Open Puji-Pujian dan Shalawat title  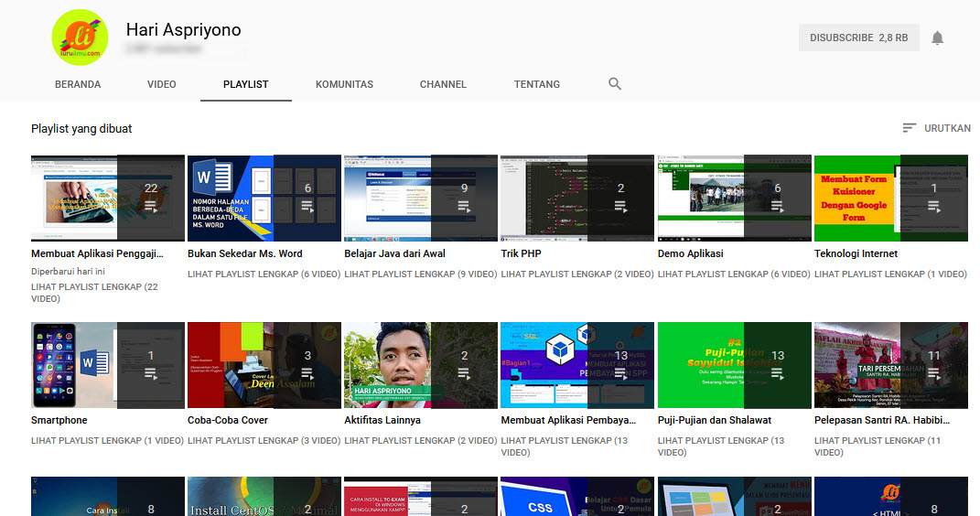point(715,421)
